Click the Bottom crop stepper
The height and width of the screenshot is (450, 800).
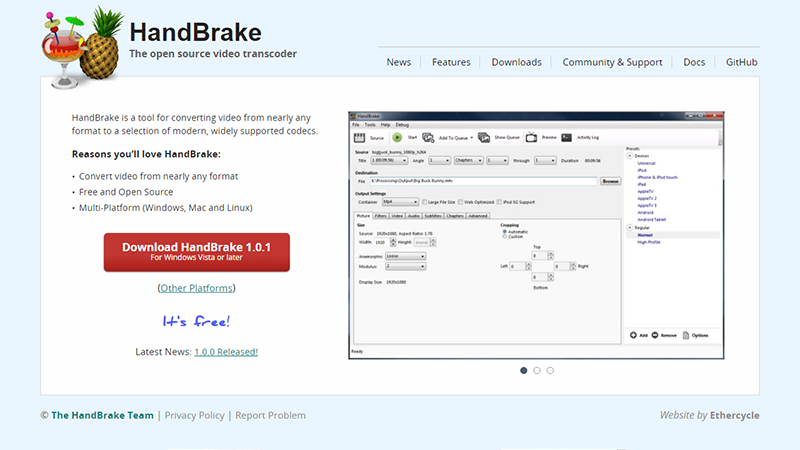click(551, 277)
